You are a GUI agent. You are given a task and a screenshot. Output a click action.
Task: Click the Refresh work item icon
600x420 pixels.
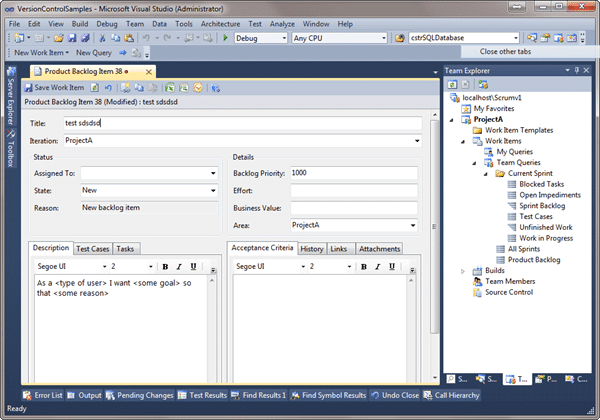(95, 88)
